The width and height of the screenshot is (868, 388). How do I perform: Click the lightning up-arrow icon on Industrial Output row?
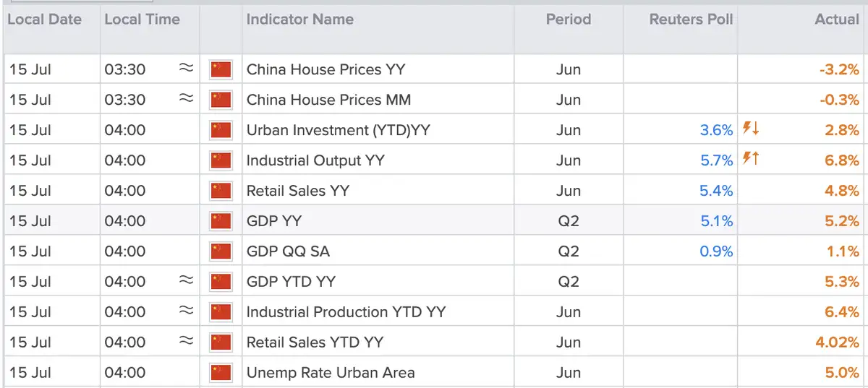pos(751,160)
